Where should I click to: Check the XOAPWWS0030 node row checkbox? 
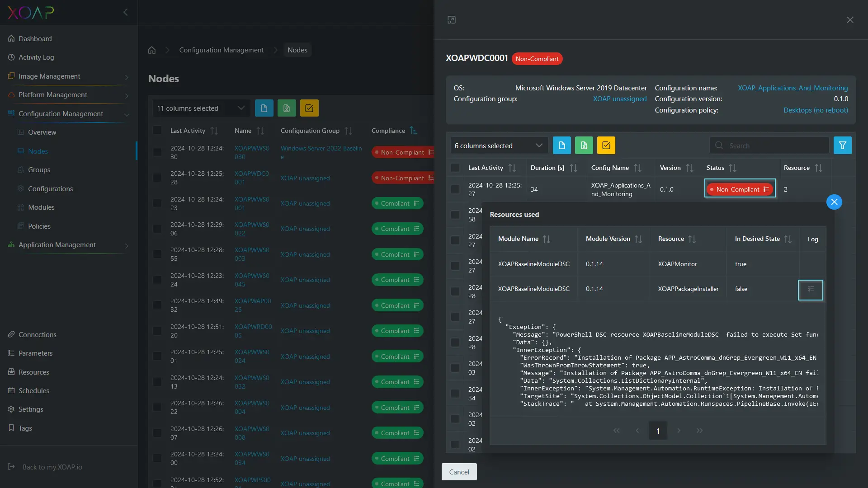(x=157, y=152)
